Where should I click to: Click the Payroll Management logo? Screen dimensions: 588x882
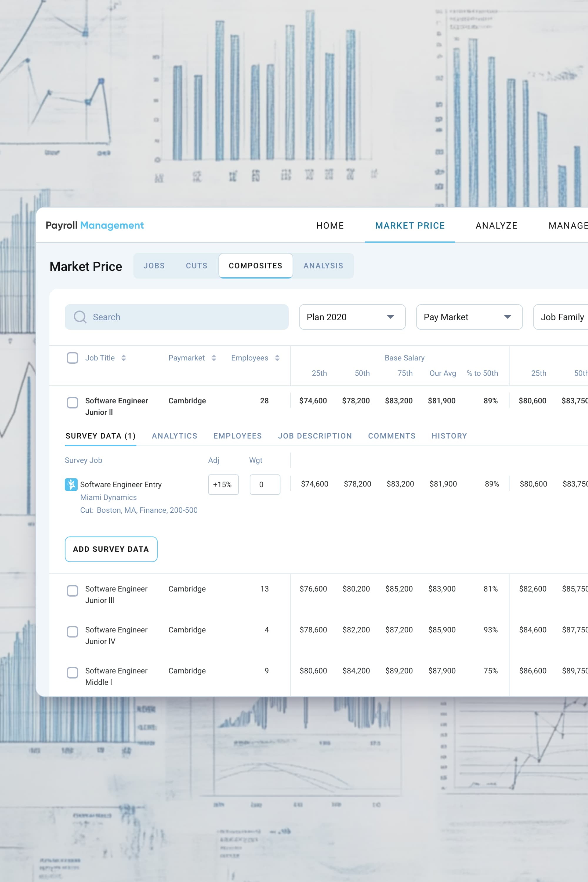(x=94, y=225)
